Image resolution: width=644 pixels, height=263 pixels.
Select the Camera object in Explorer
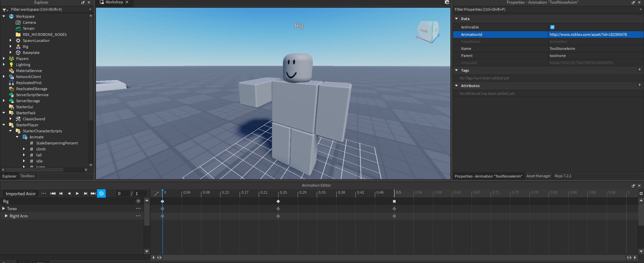click(29, 22)
